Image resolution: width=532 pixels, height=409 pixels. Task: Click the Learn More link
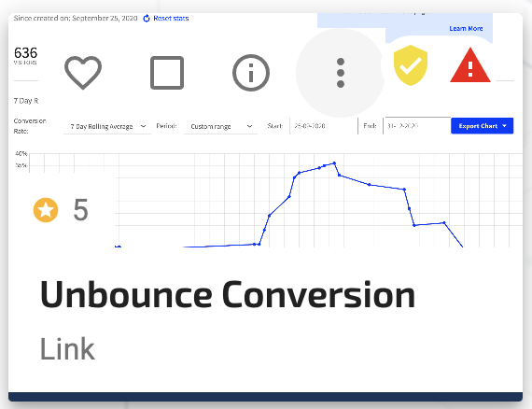tap(466, 29)
